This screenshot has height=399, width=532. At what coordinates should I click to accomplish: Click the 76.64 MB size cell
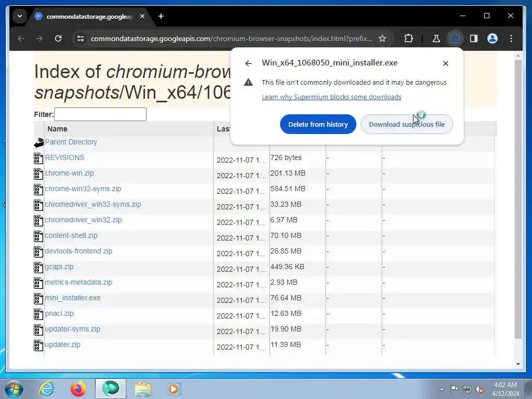click(286, 298)
